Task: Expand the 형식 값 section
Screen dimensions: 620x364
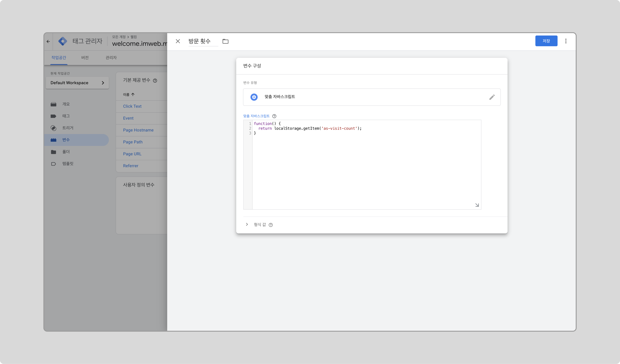Action: pos(247,224)
